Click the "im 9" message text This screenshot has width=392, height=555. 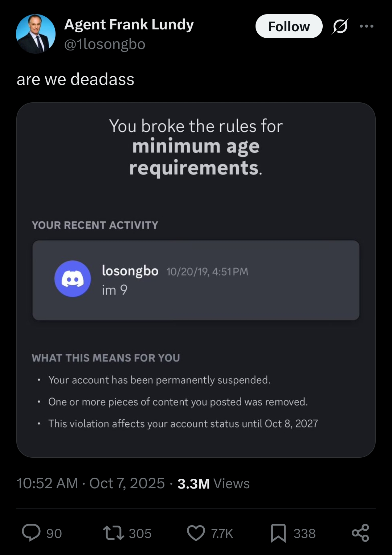click(115, 290)
